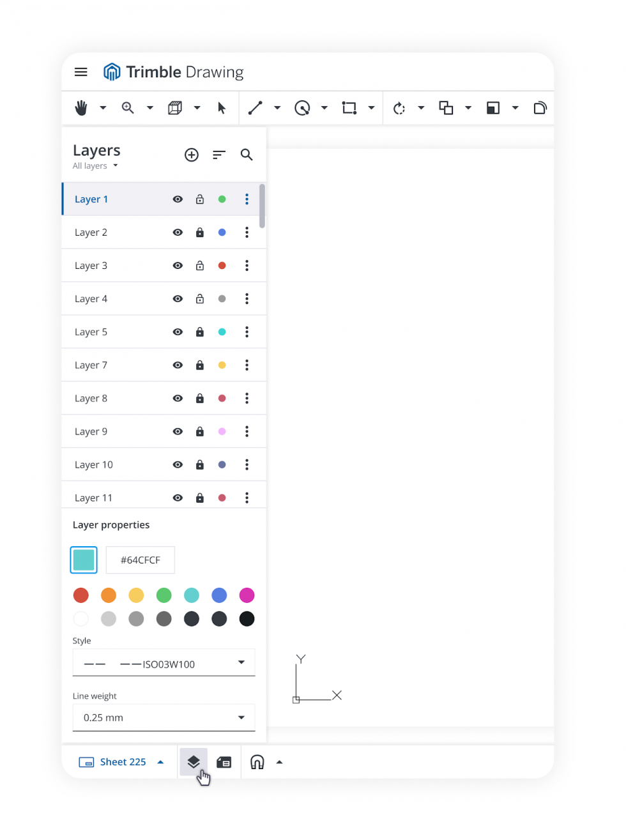
Task: Open the line Style dropdown
Action: tap(164, 663)
